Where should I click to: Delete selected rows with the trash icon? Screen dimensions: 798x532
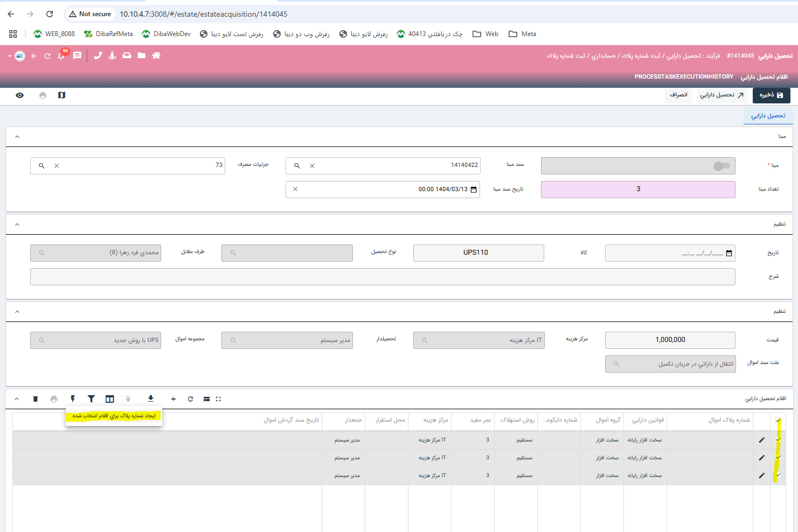point(36,399)
